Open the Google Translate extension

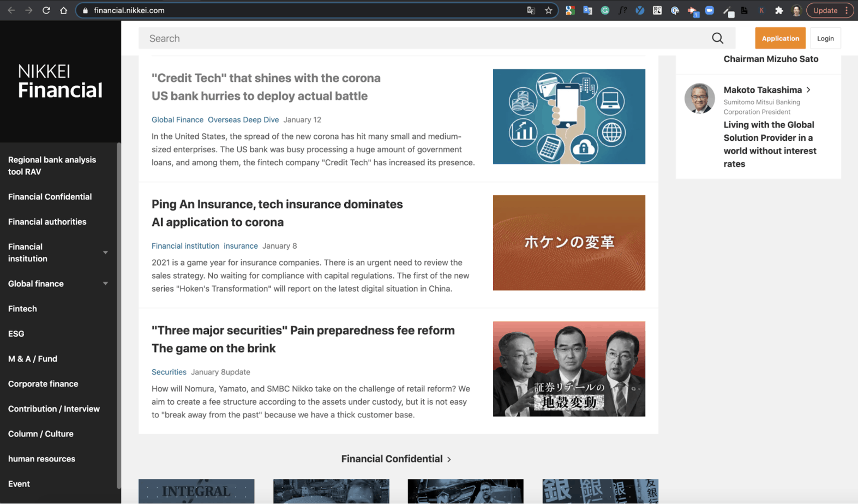coord(587,10)
